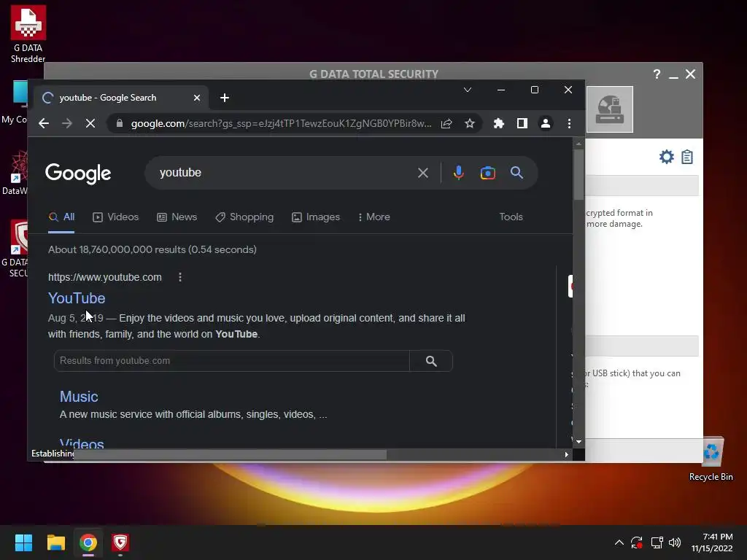747x560 pixels.
Task: Stop loading the page in Chrome
Action: coord(90,123)
